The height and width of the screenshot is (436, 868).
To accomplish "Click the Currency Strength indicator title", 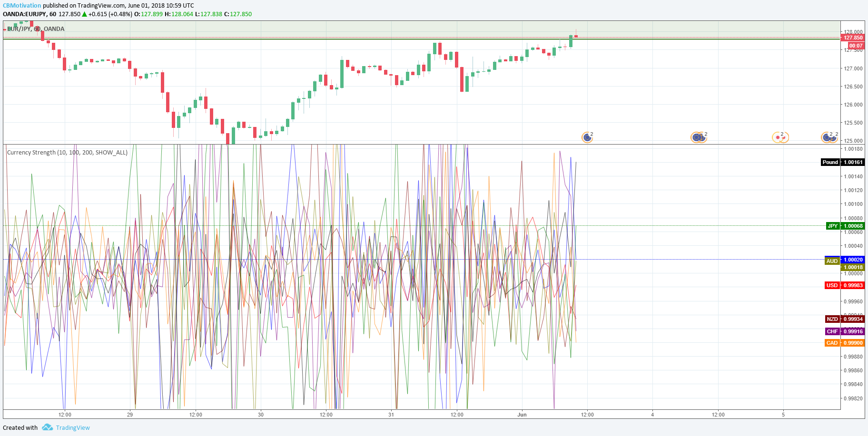I will pos(67,153).
